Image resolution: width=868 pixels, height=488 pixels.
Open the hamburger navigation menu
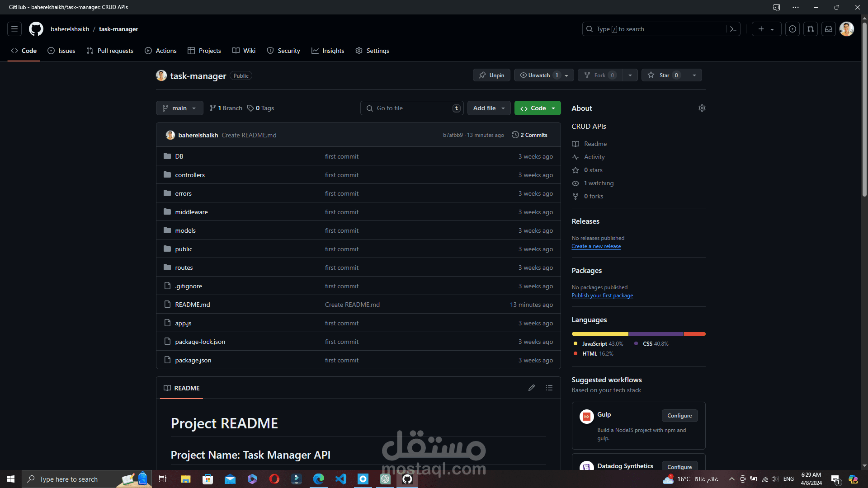tap(14, 29)
